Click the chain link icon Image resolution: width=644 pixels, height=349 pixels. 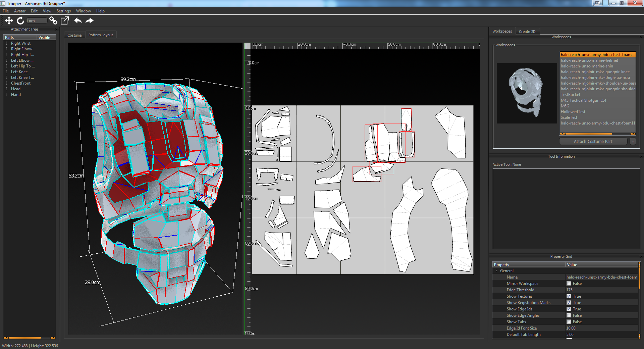pyautogui.click(x=53, y=21)
